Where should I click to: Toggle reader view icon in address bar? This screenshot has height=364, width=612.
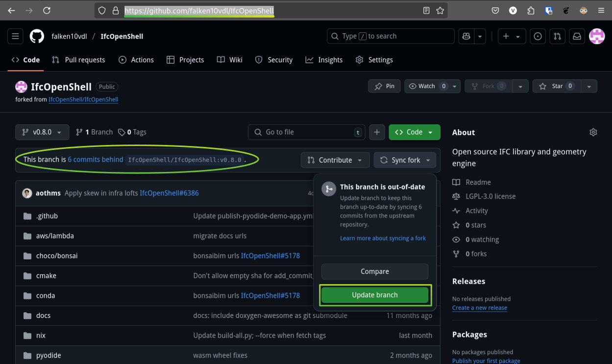point(426,10)
